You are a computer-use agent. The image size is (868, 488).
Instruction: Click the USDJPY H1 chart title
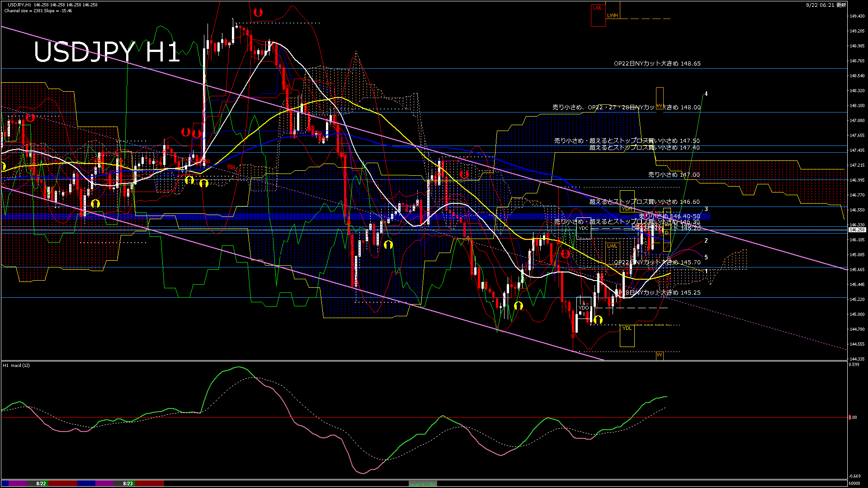point(107,52)
